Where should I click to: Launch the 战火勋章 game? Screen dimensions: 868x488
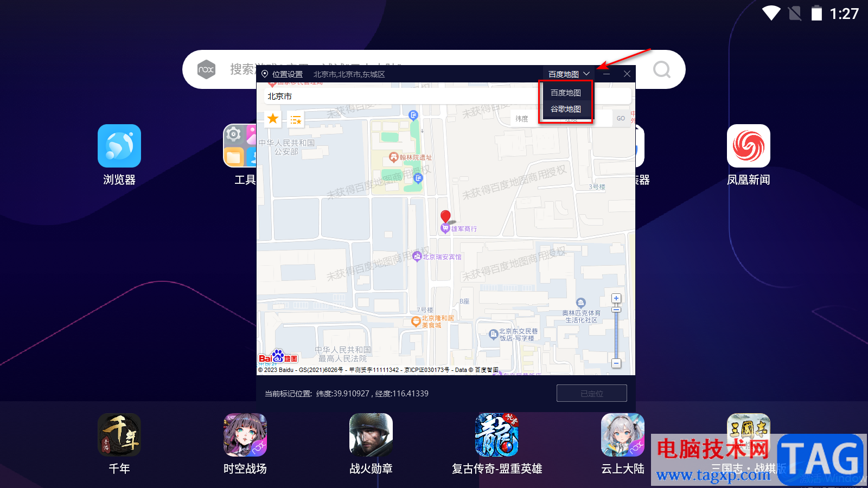tap(371, 435)
